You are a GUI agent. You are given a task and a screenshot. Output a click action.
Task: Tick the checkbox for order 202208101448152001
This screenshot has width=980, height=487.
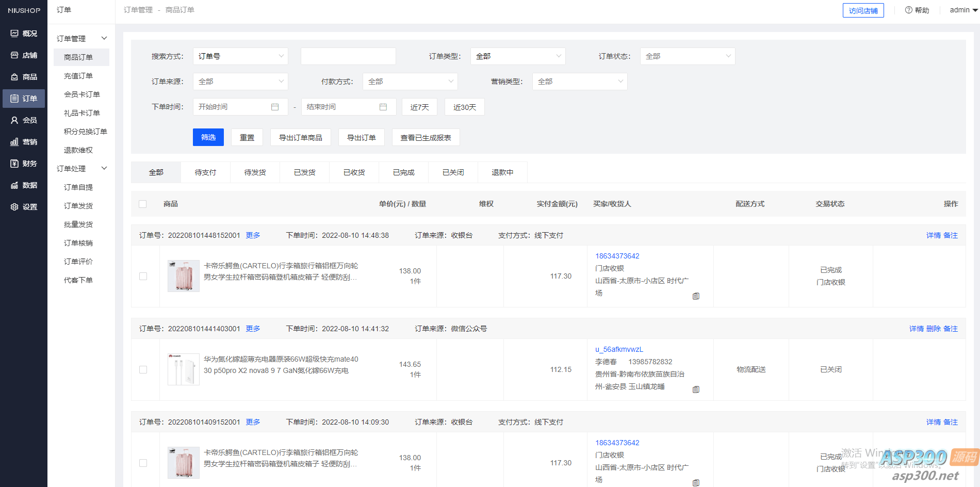pyautogui.click(x=143, y=276)
